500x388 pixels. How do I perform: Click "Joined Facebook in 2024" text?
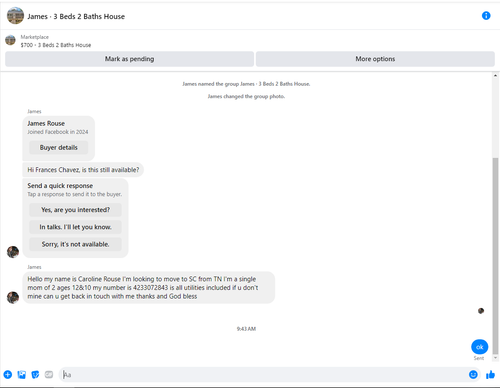(x=58, y=132)
